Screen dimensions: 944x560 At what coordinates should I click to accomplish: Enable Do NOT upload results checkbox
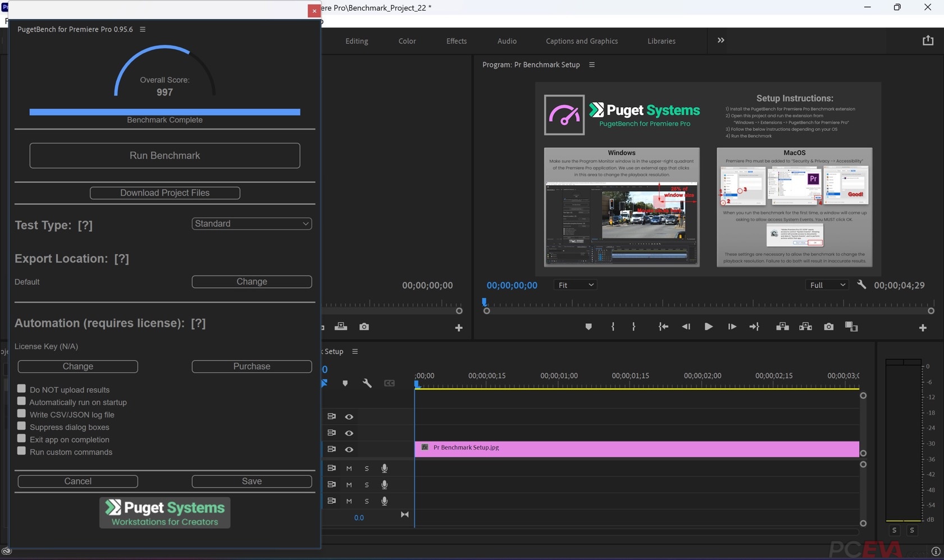[x=21, y=389]
